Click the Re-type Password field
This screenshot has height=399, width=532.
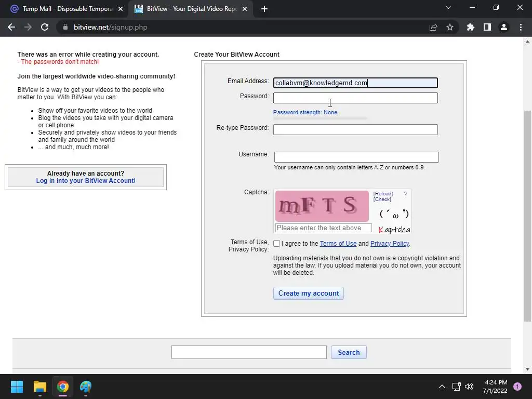click(x=355, y=129)
